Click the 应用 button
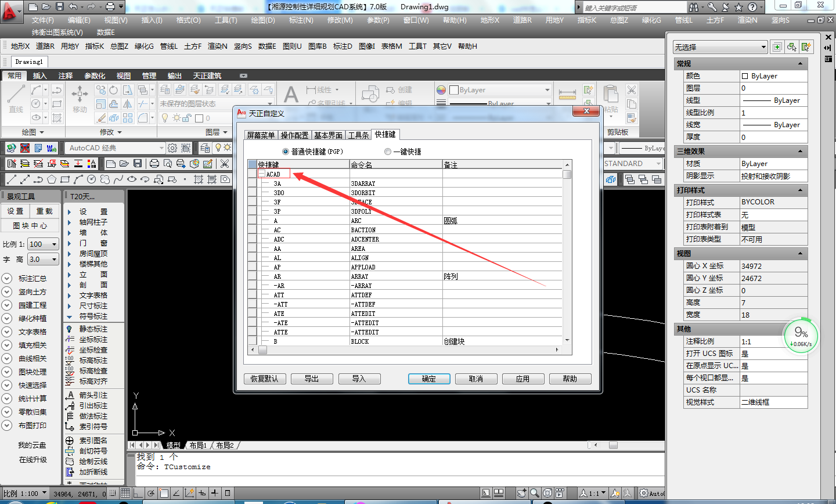The height and width of the screenshot is (504, 836). 523,379
